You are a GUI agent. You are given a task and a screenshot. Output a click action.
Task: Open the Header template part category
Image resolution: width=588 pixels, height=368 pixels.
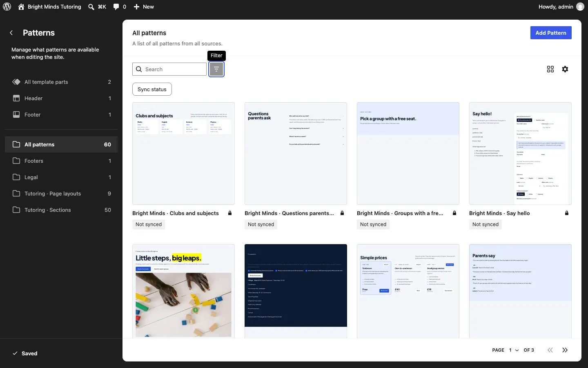[61, 98]
